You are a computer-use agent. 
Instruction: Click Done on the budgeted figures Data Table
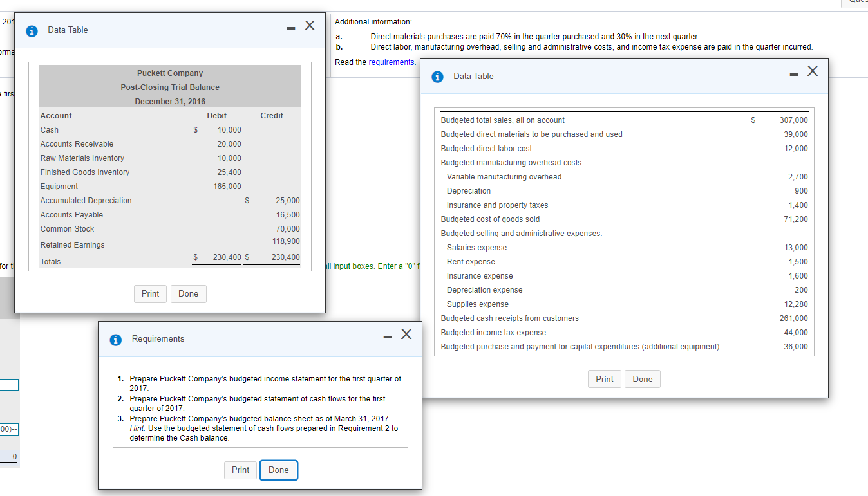click(642, 379)
